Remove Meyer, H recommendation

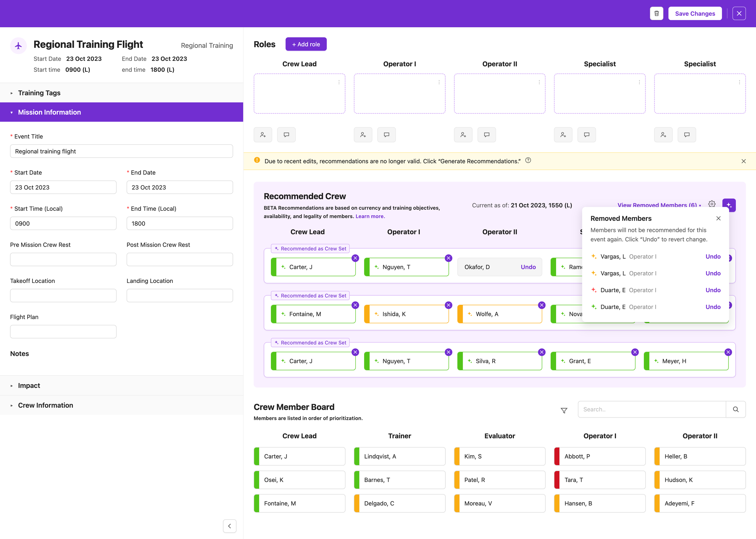coord(728,352)
